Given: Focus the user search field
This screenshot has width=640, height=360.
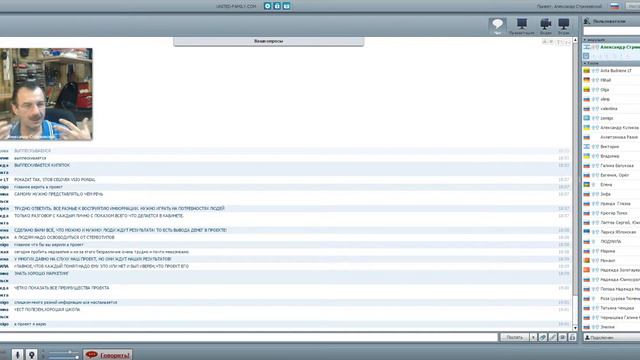Looking at the screenshot, I should click(x=611, y=31).
